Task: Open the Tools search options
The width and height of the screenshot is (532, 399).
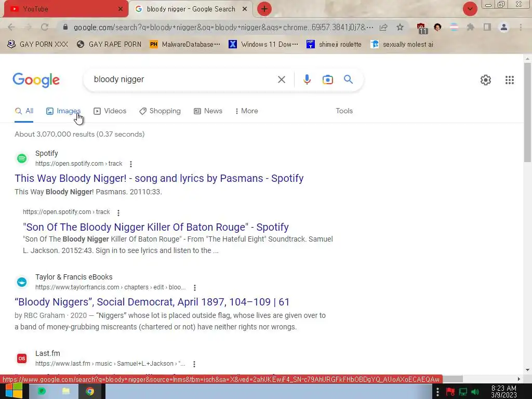Action: coord(344,111)
